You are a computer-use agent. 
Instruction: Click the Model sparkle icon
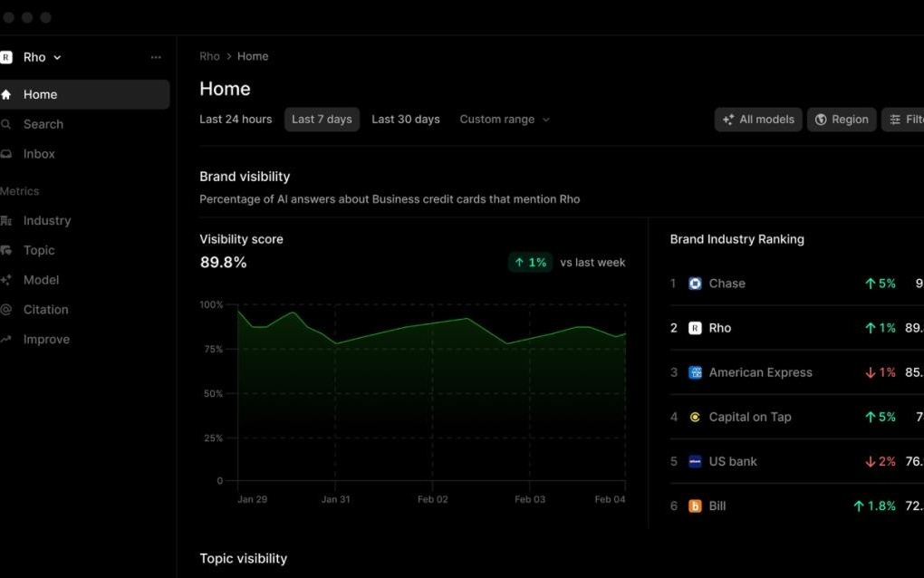[6, 280]
